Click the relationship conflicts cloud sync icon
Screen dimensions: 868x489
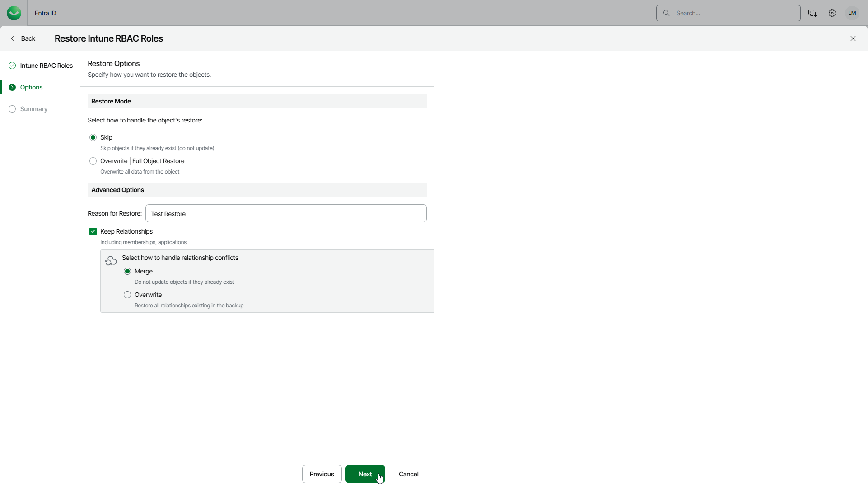coord(111,261)
